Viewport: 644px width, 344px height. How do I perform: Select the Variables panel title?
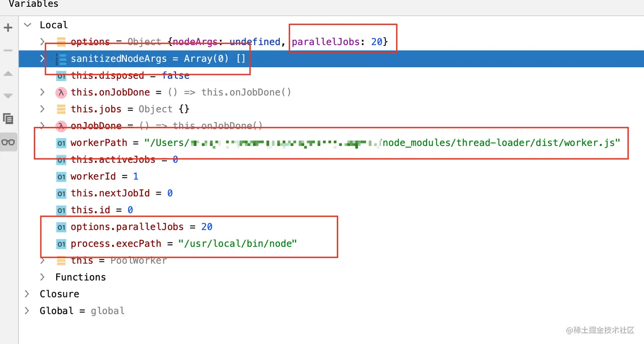(x=33, y=4)
